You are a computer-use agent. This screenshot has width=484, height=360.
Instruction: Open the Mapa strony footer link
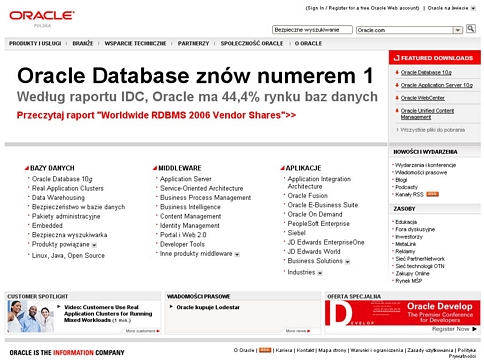[x=332, y=350]
